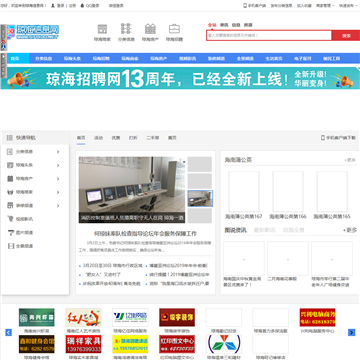Open 琼海招聘 in the blue navigation bar

(101, 58)
